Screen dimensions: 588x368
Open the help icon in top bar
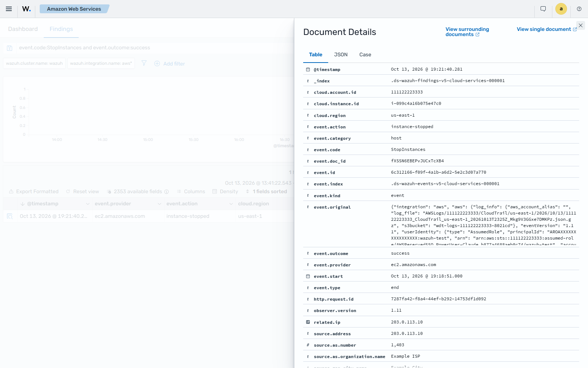click(x=579, y=9)
